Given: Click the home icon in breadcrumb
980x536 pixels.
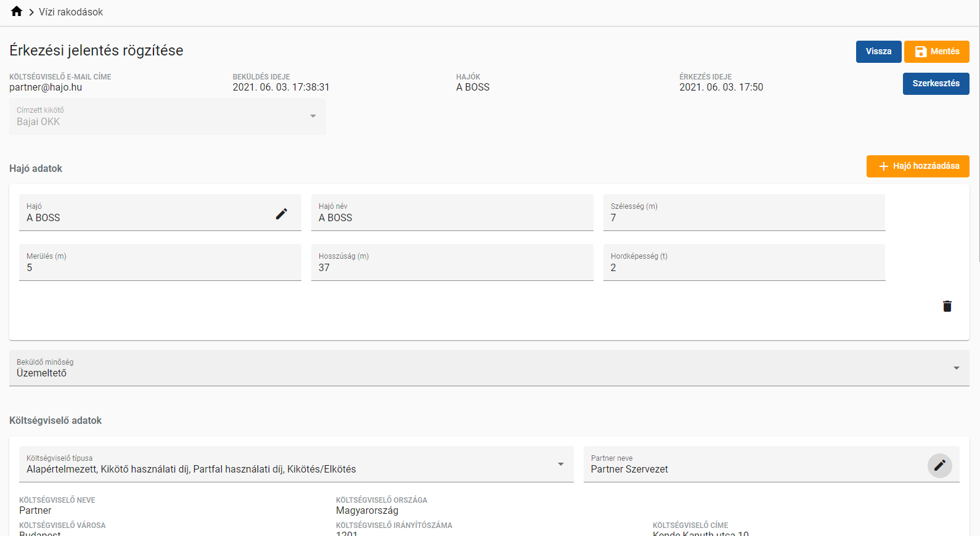Looking at the screenshot, I should coord(17,12).
